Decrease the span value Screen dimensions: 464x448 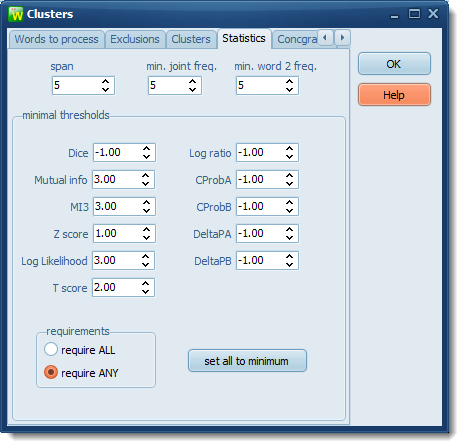click(x=106, y=89)
